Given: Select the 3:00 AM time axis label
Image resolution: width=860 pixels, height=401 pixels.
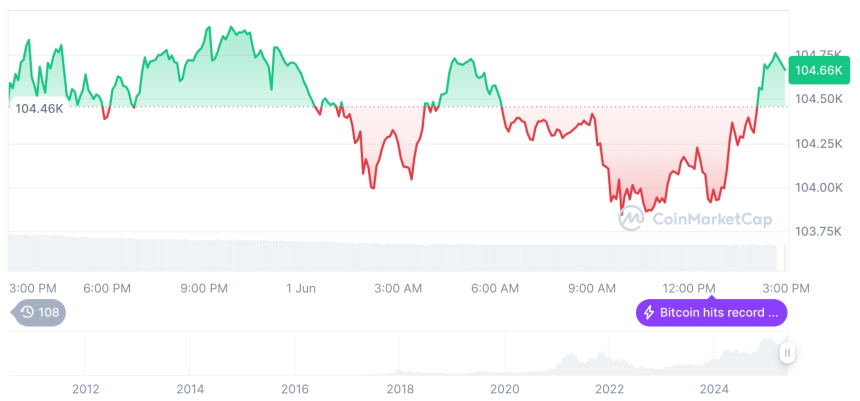Looking at the screenshot, I should 398,288.
